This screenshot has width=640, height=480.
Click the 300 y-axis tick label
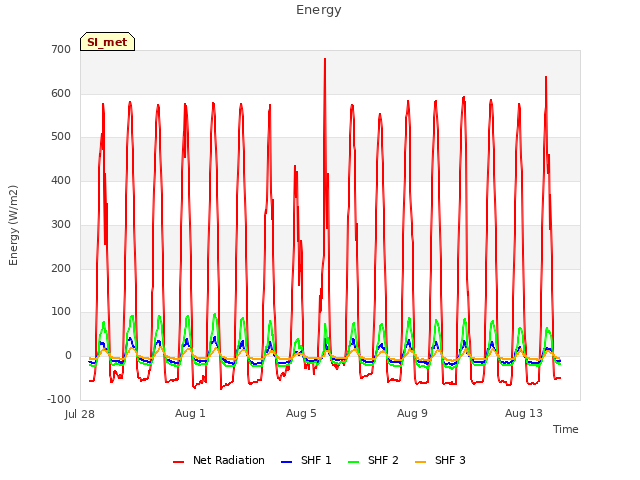[61, 224]
